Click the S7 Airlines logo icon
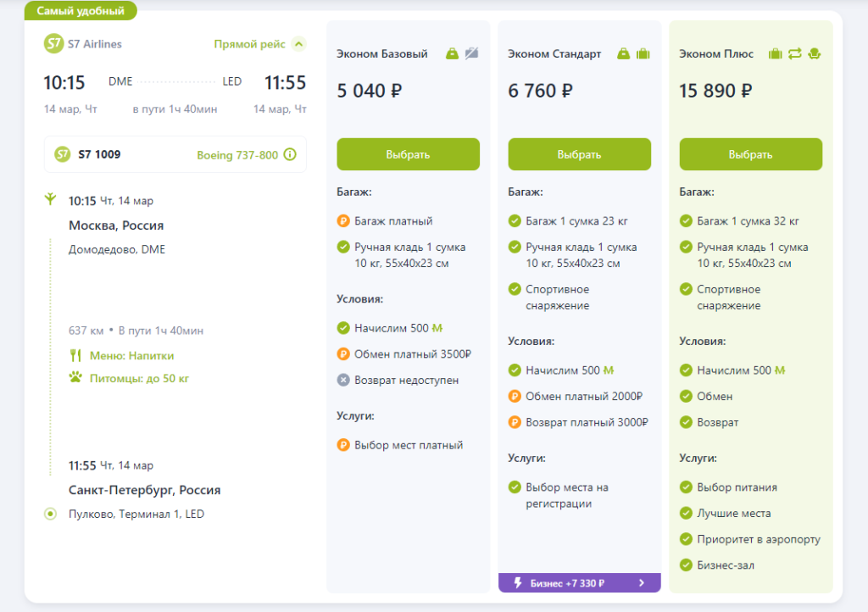 54,43
